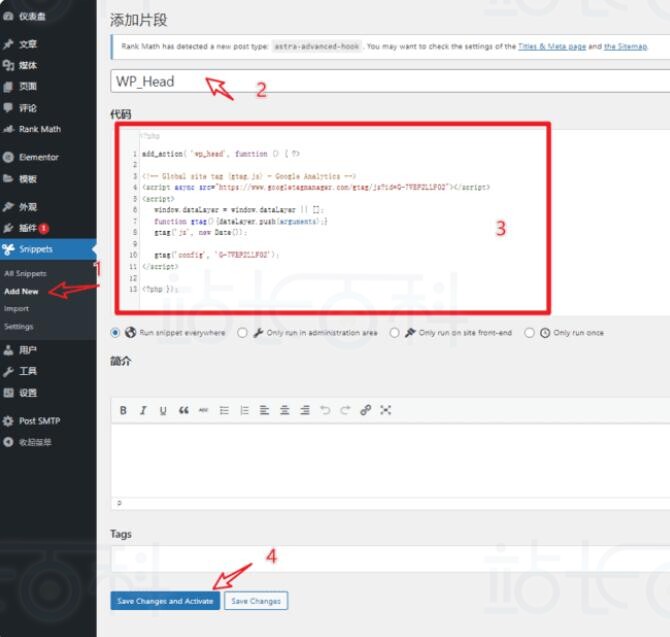Select Only run in administration area
Viewport: 670px width, 637px height.
(242, 332)
